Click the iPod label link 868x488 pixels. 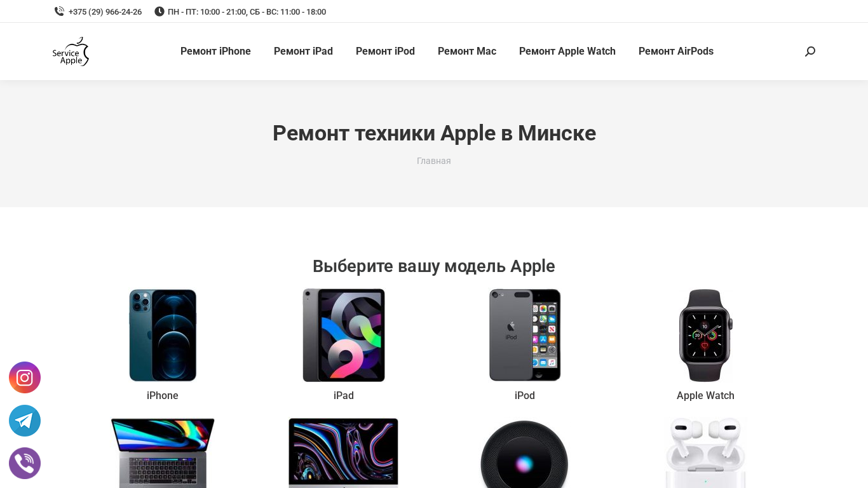(x=525, y=395)
